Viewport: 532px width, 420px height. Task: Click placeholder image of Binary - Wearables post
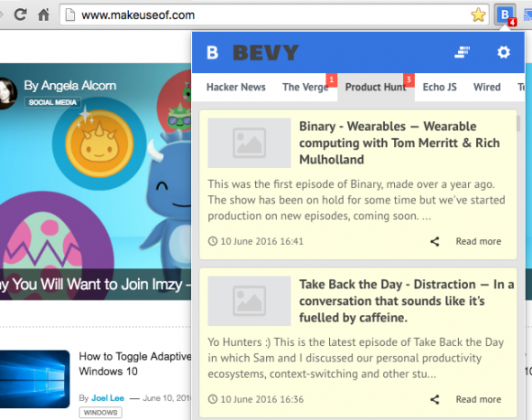pos(249,142)
